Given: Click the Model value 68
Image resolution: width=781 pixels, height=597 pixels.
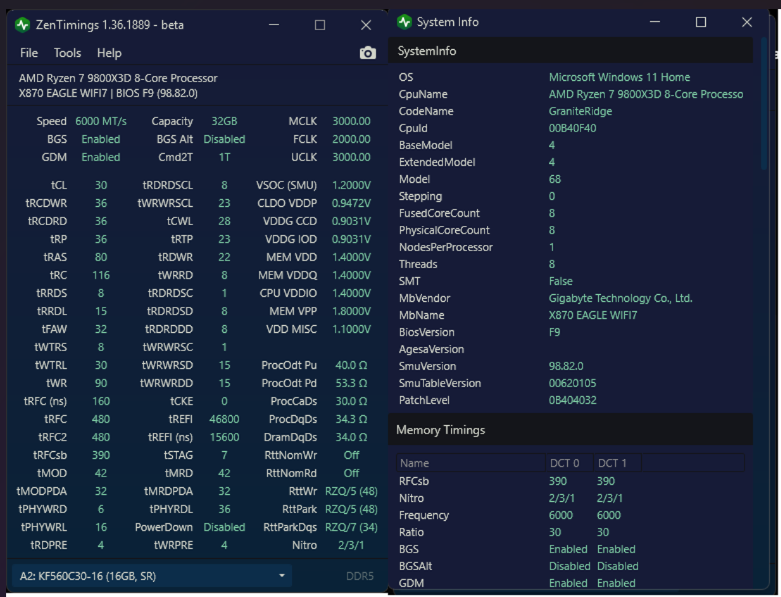Looking at the screenshot, I should (x=555, y=179).
